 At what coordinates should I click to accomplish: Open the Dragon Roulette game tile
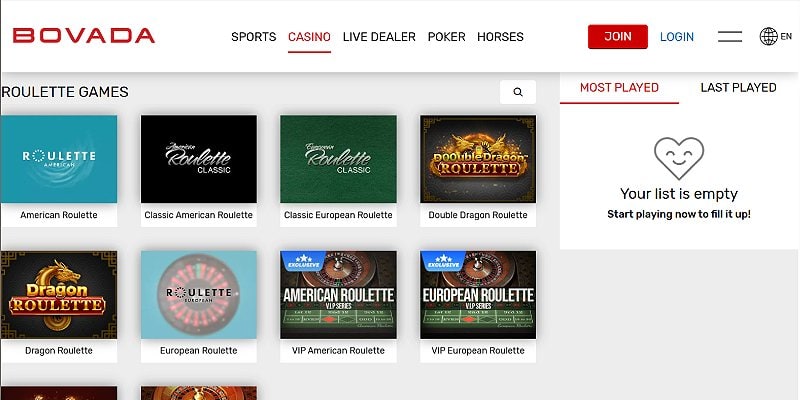[59, 295]
